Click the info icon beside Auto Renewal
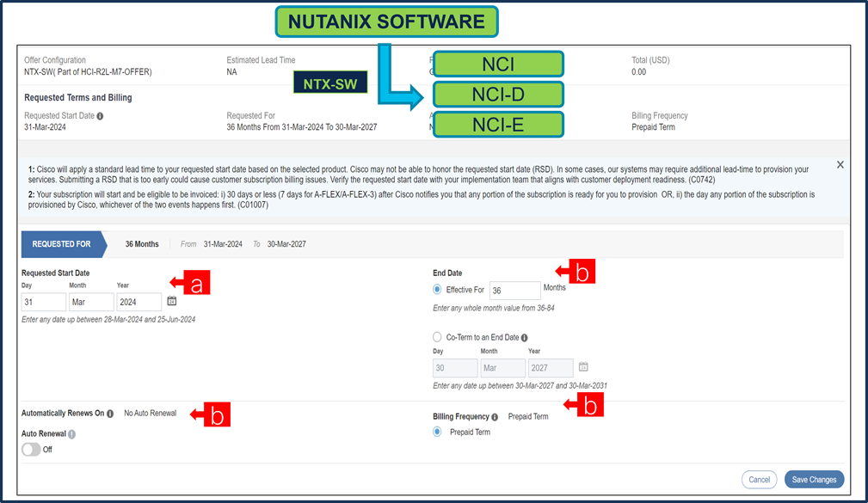 click(72, 434)
